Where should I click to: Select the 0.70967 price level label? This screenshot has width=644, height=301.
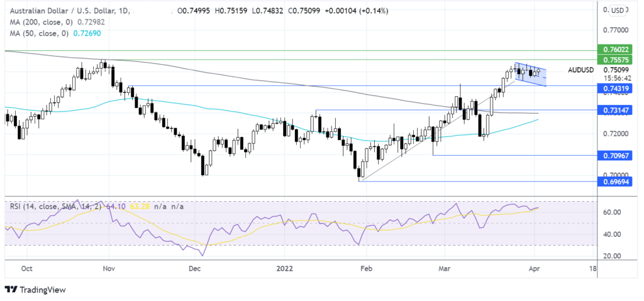[615, 156]
